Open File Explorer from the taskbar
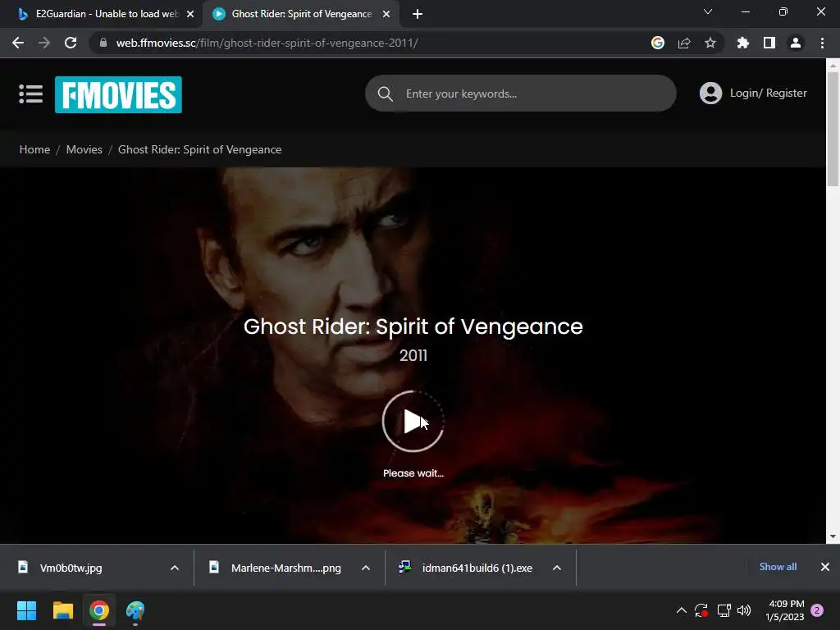840x630 pixels. pyautogui.click(x=62, y=610)
